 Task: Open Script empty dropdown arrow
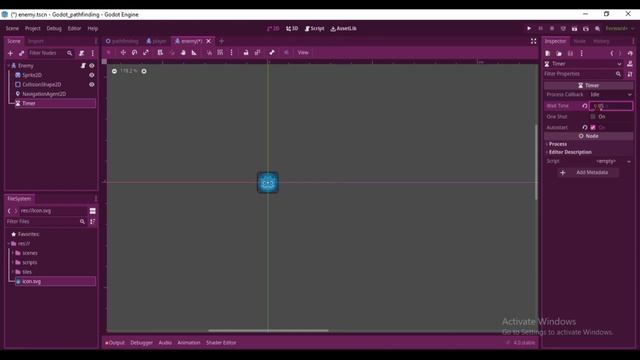point(629,162)
